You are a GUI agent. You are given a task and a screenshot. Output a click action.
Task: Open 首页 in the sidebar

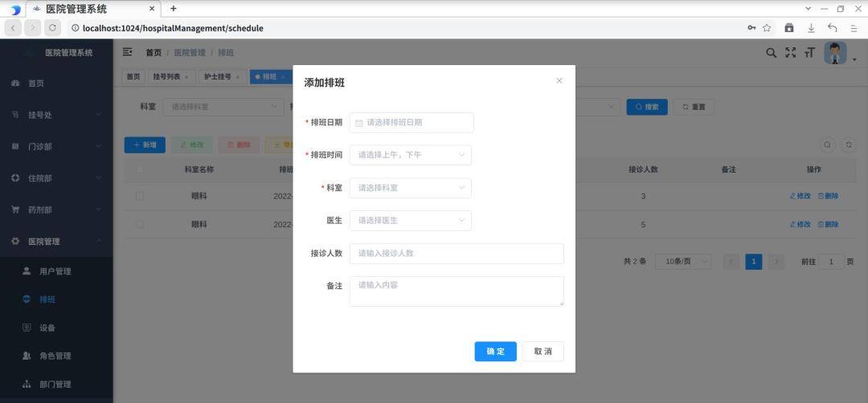pyautogui.click(x=56, y=83)
